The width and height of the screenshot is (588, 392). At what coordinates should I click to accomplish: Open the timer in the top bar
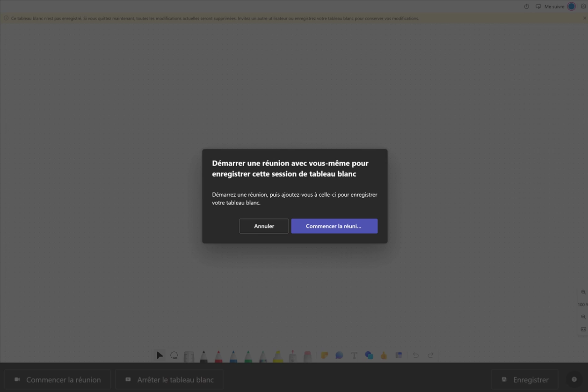[x=526, y=6]
